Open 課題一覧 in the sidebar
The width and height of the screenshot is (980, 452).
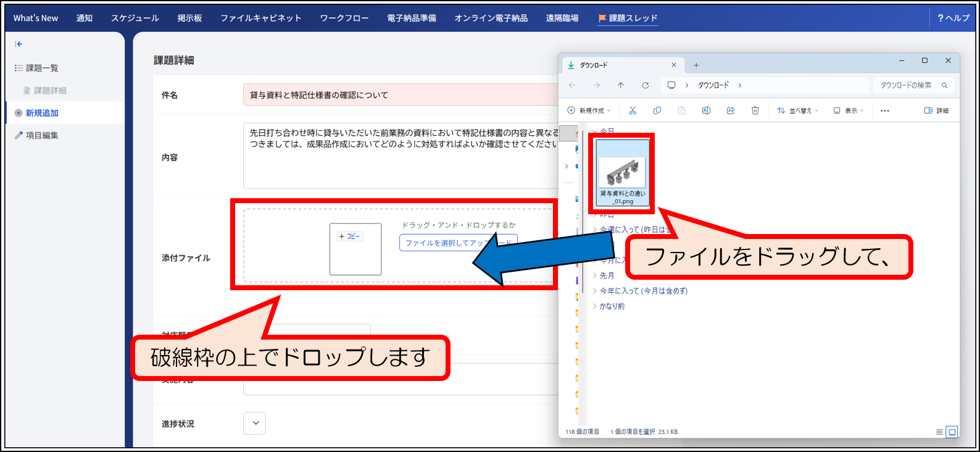pos(36,68)
